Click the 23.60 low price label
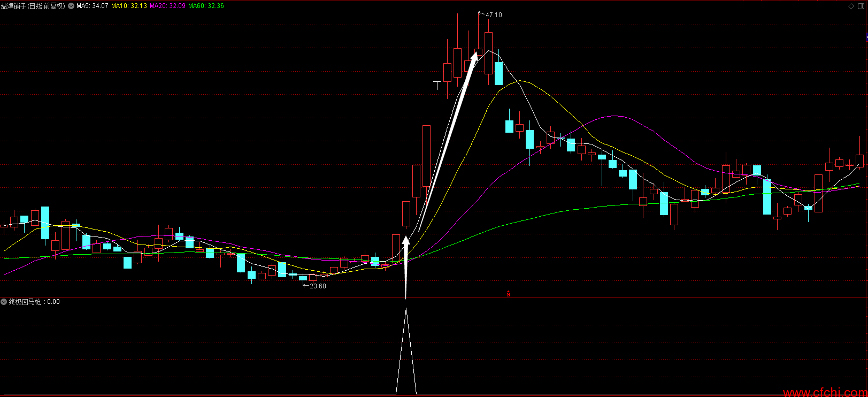This screenshot has width=868, height=397. point(318,286)
